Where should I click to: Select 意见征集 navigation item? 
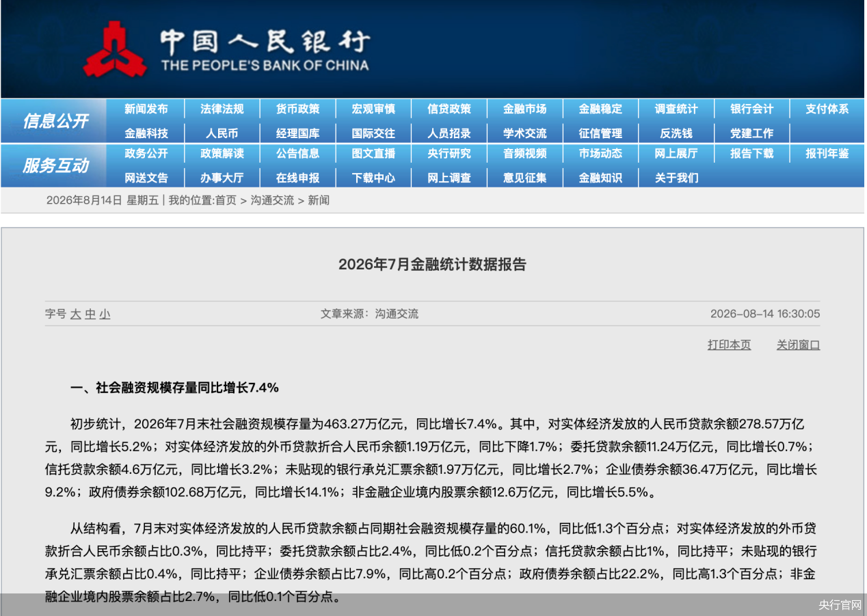pyautogui.click(x=524, y=178)
